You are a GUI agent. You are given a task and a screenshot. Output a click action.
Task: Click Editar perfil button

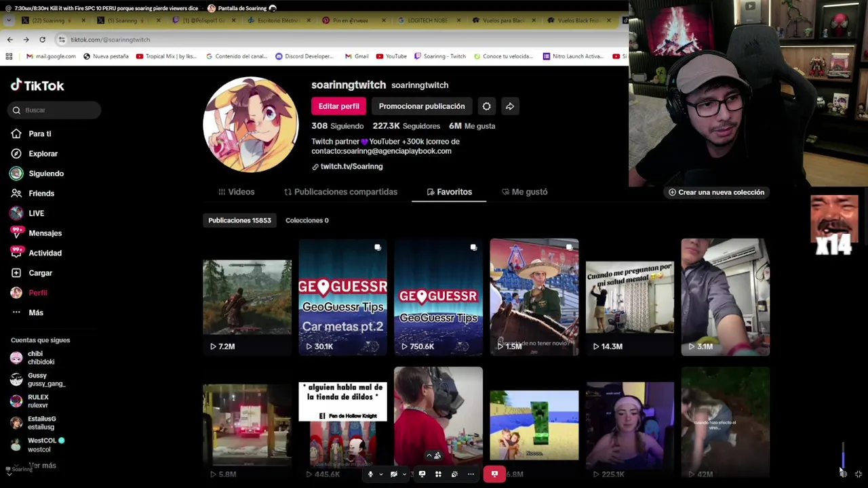[338, 106]
